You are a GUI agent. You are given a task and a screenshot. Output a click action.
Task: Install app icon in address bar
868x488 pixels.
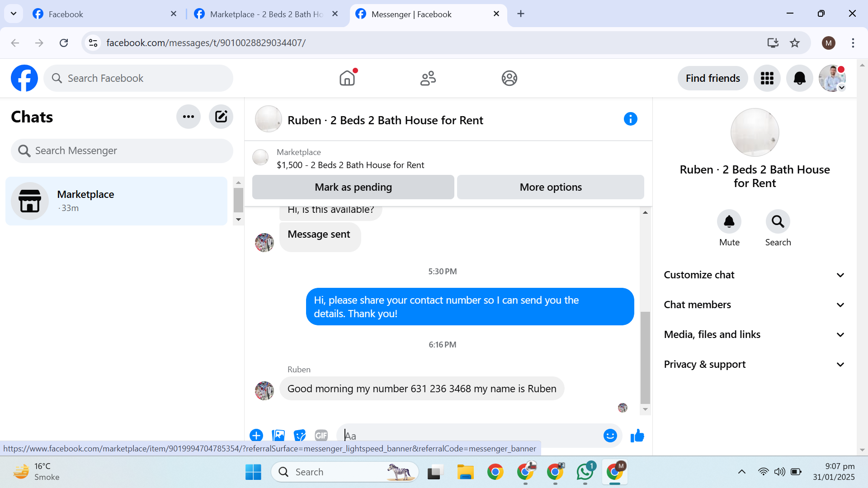point(773,43)
